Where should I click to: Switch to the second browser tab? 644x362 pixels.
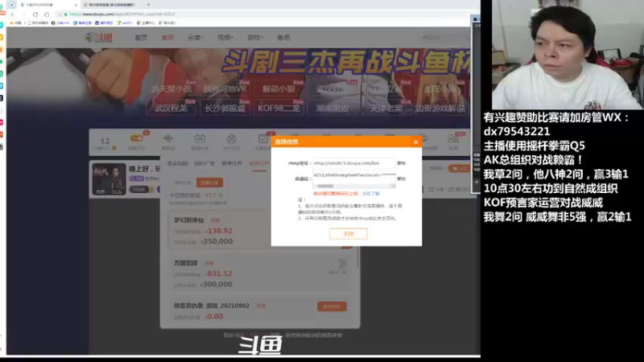111,5
